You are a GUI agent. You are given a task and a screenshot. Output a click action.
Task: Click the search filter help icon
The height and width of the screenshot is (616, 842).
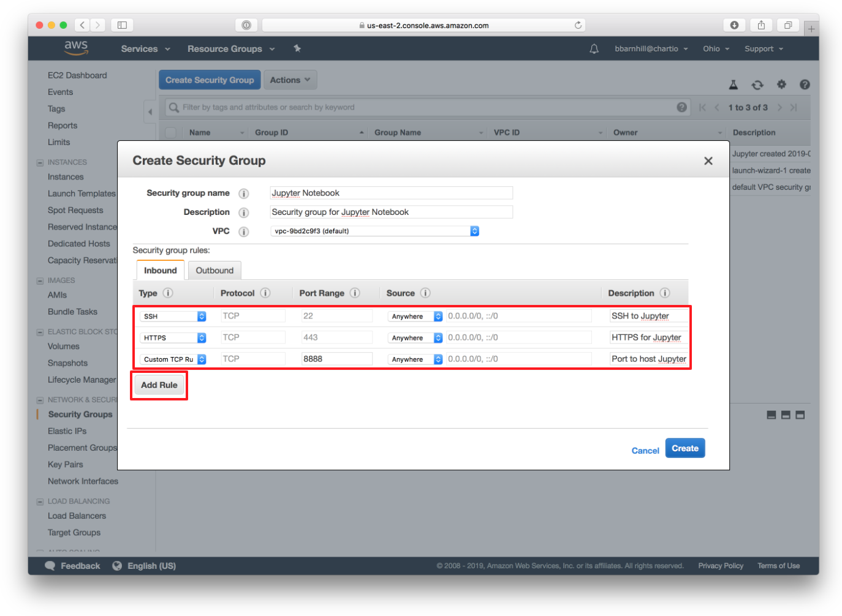click(x=681, y=107)
